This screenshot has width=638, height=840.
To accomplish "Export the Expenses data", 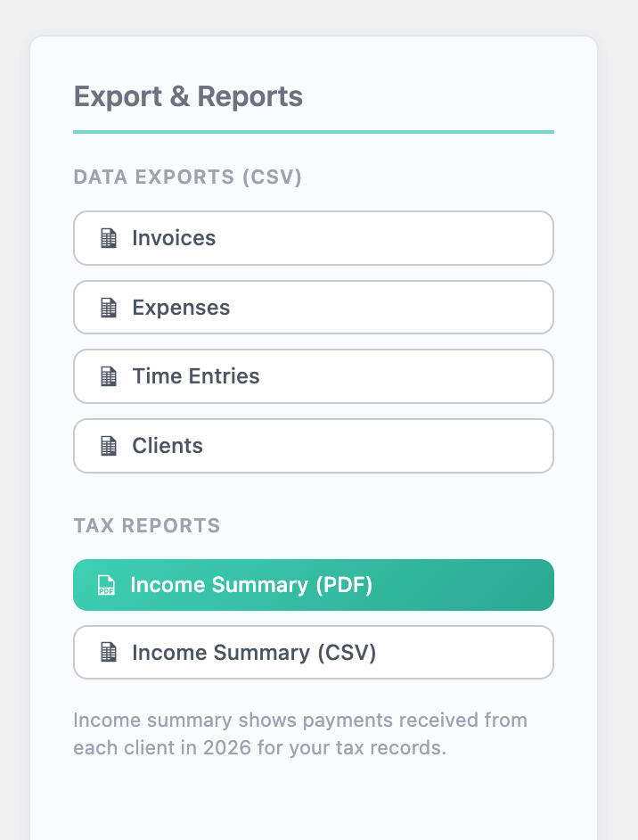I will [x=313, y=308].
